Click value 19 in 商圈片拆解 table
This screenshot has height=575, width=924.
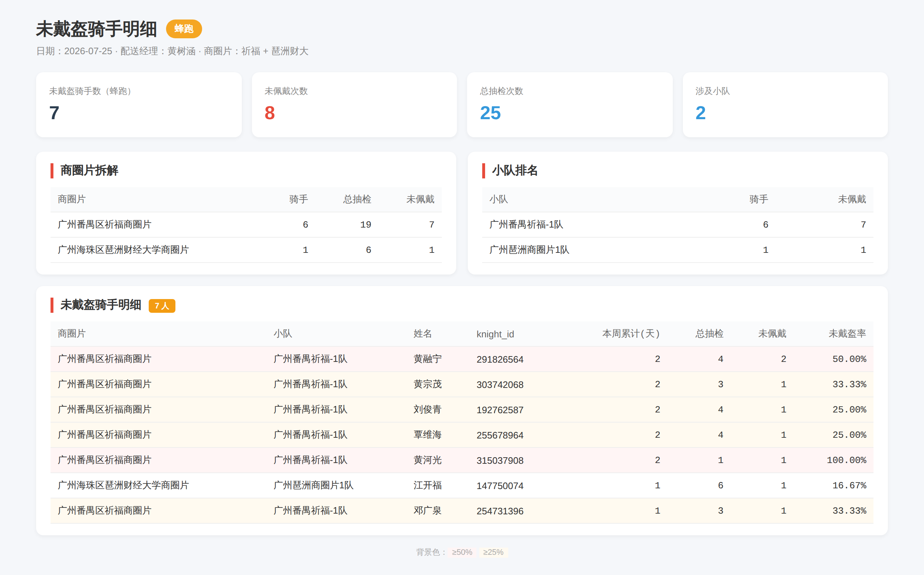pos(366,225)
